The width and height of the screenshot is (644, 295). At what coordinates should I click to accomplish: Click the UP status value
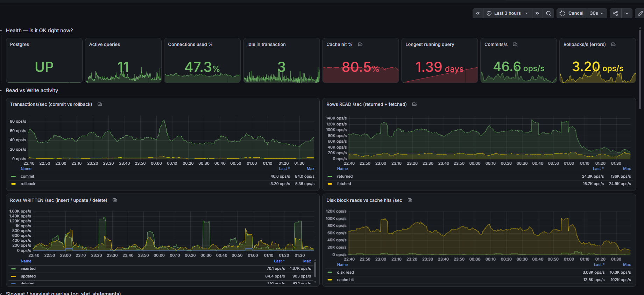pyautogui.click(x=44, y=67)
